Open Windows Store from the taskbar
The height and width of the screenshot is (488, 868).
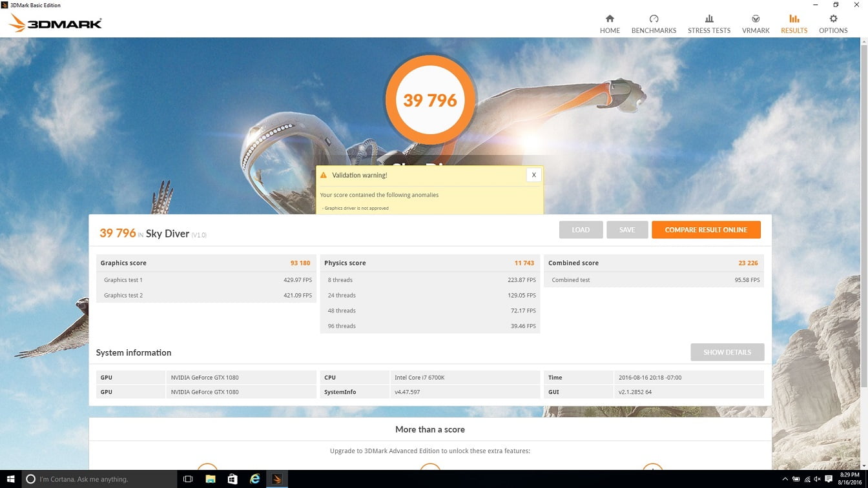pos(232,479)
